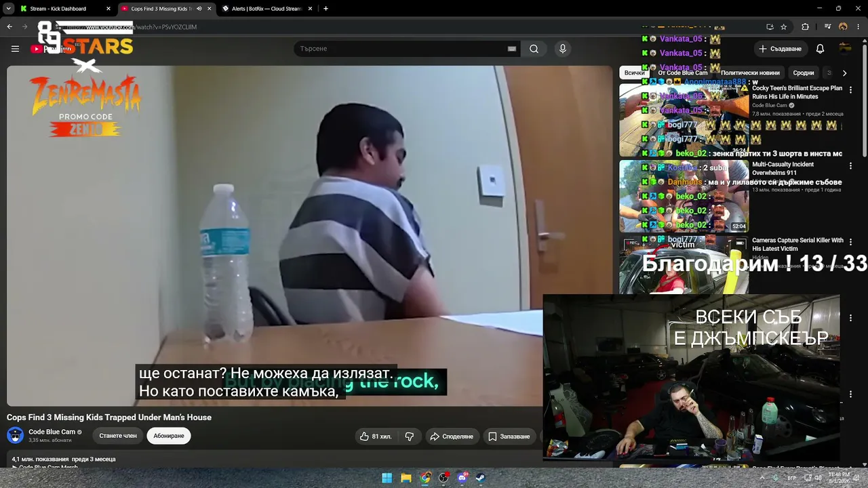The width and height of the screenshot is (868, 488).
Task: Click the Създаване create button
Action: coord(781,49)
